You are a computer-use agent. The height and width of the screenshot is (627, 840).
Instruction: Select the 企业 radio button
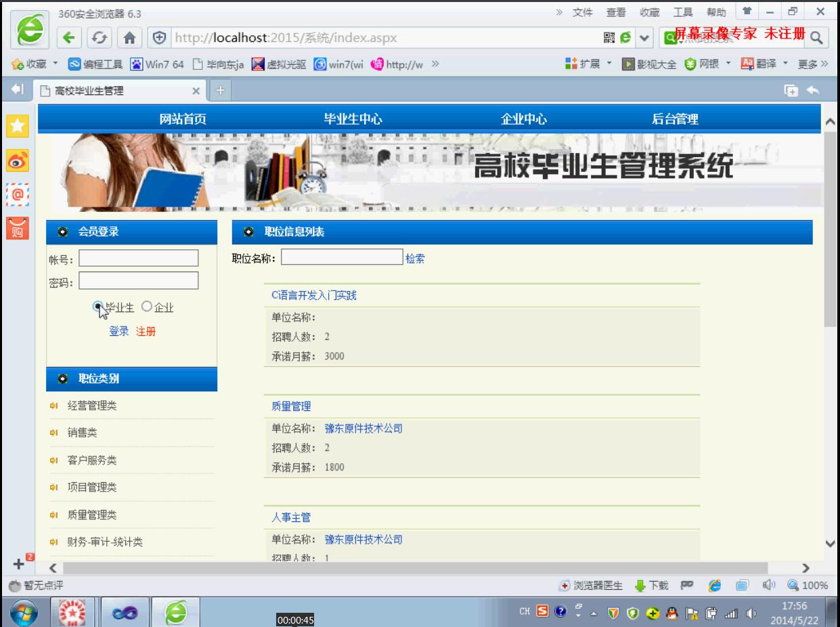[147, 307]
